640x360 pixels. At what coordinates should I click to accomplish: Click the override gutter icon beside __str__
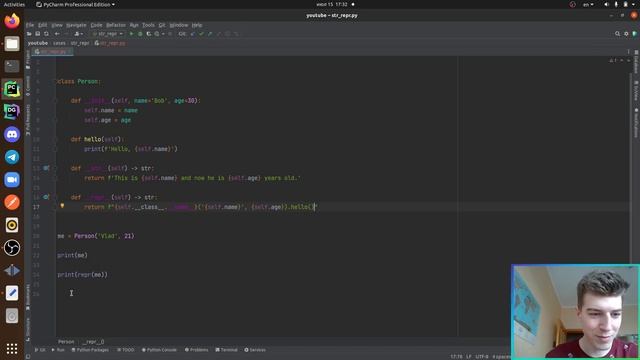point(46,168)
